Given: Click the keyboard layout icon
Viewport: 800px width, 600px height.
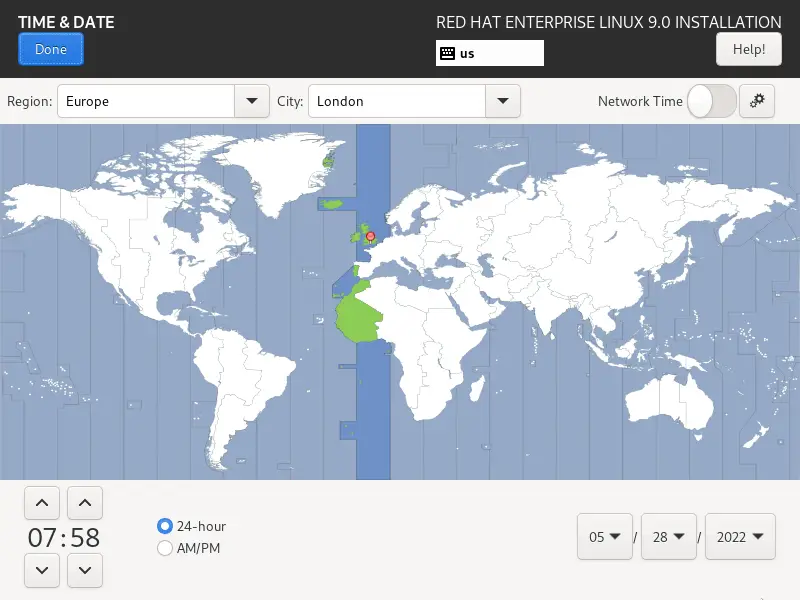Looking at the screenshot, I should pos(447,54).
